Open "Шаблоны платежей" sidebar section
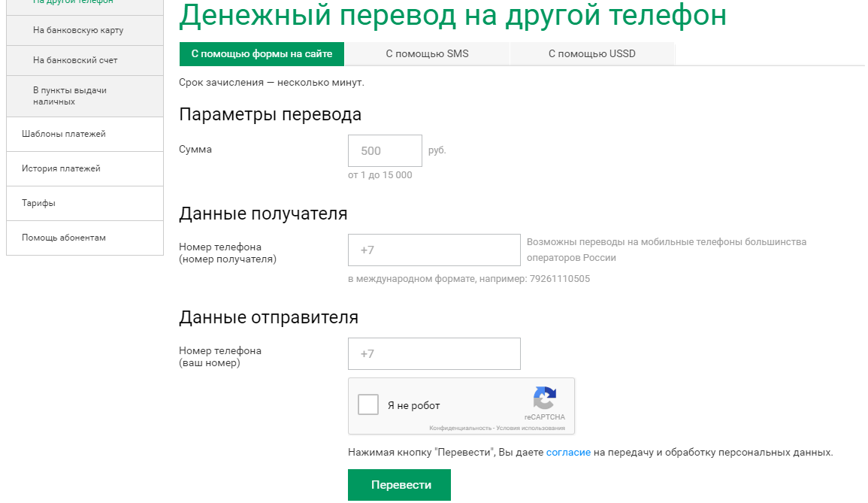 pyautogui.click(x=85, y=134)
